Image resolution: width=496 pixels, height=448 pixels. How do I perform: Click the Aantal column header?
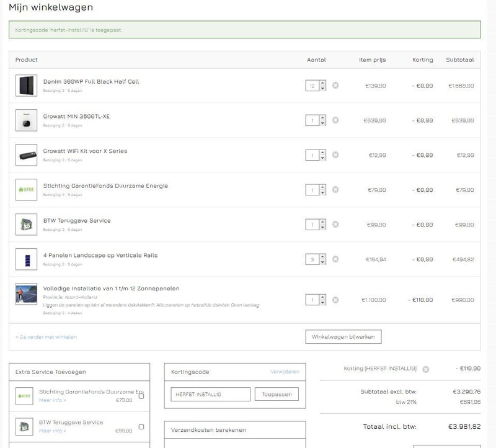click(316, 60)
